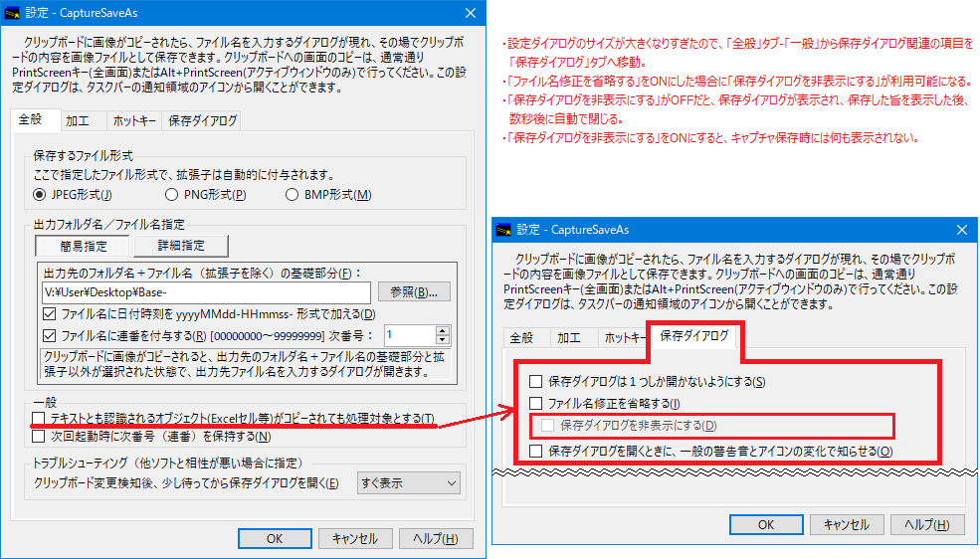Image resolution: width=980 pixels, height=559 pixels.
Task: Close the left 設定 window
Action: tap(471, 13)
